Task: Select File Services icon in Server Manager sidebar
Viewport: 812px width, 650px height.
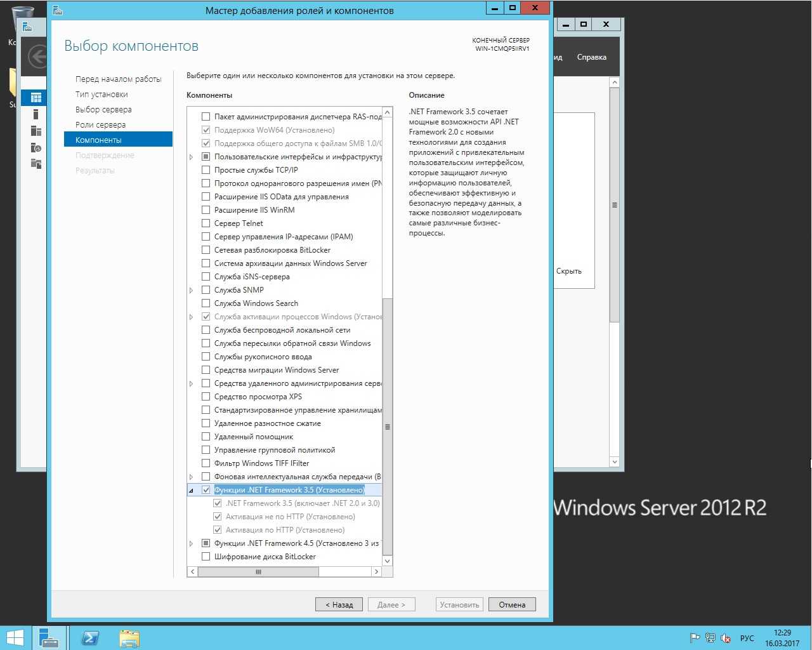Action: (36, 164)
